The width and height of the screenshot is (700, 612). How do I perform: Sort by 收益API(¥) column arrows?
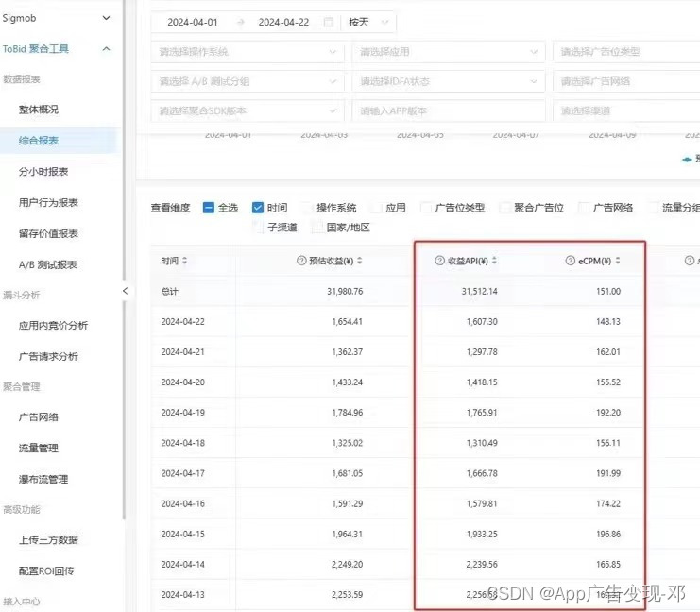[494, 261]
